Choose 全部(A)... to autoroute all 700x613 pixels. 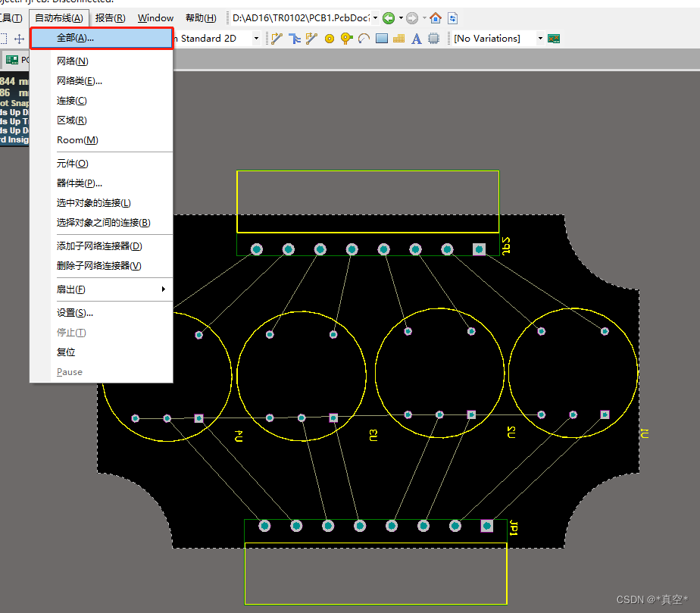click(x=102, y=38)
